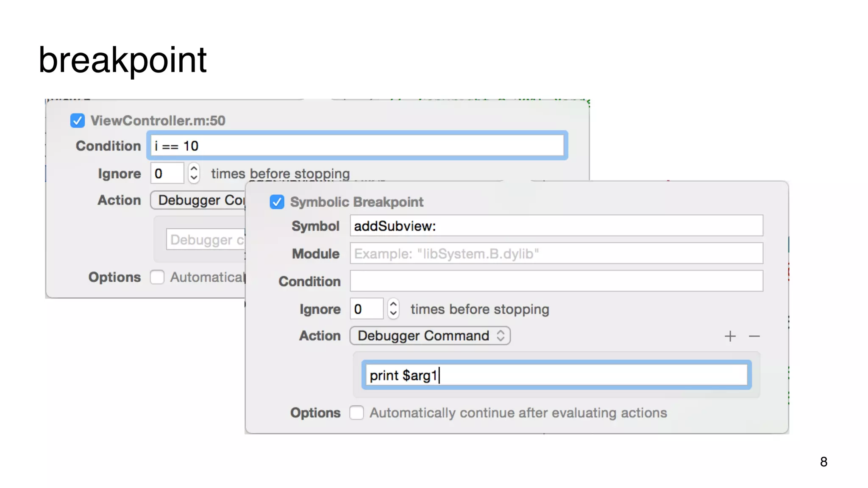
Task: Click the empty Condition field in Symbolic Breakpoint
Action: (556, 281)
